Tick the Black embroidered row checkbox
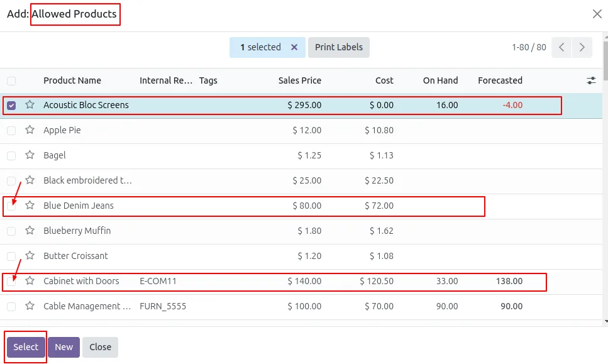 coord(11,181)
